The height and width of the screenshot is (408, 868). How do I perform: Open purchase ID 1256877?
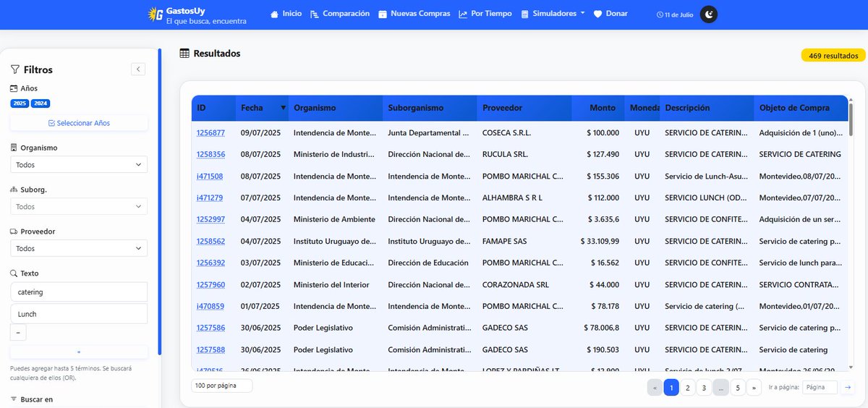tap(210, 133)
